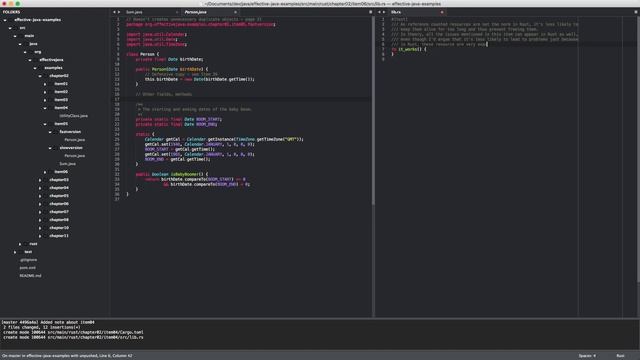Change indentation via Spaces: 4
This screenshot has height=360, width=640.
click(587, 356)
